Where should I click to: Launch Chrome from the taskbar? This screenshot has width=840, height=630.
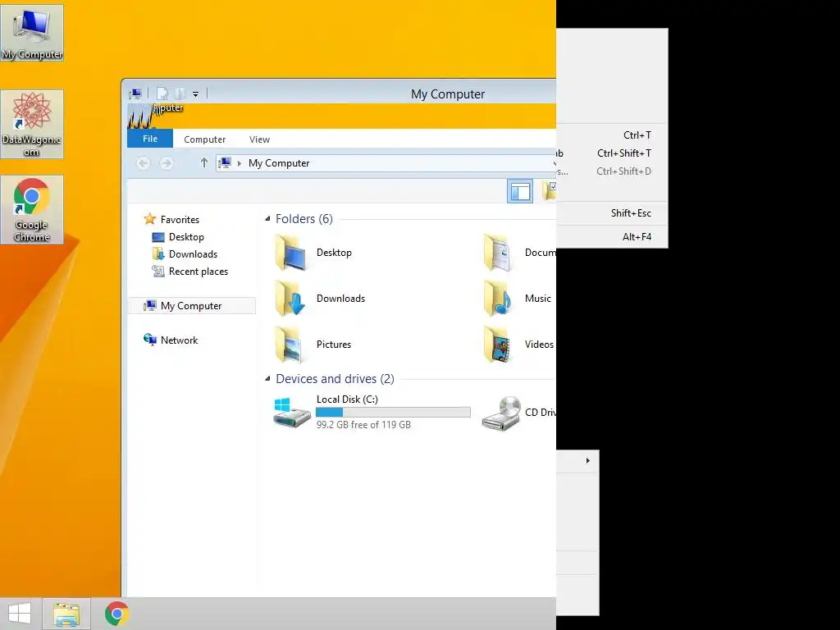pyautogui.click(x=116, y=614)
